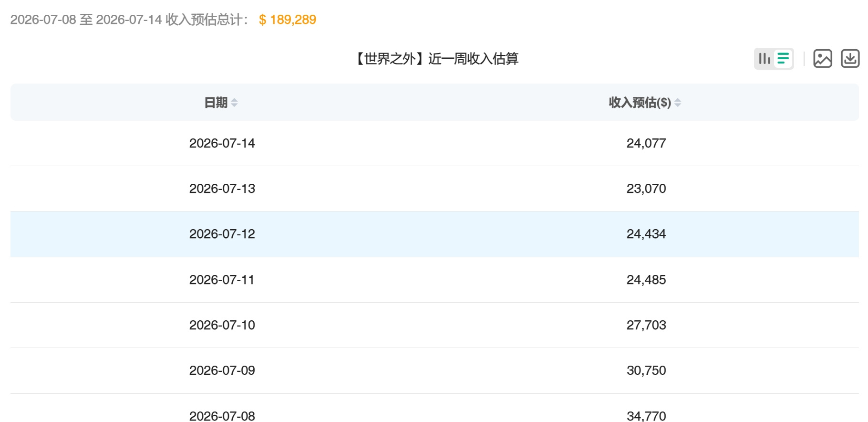Click the revenue value 27,703
868x422 pixels.
click(646, 325)
